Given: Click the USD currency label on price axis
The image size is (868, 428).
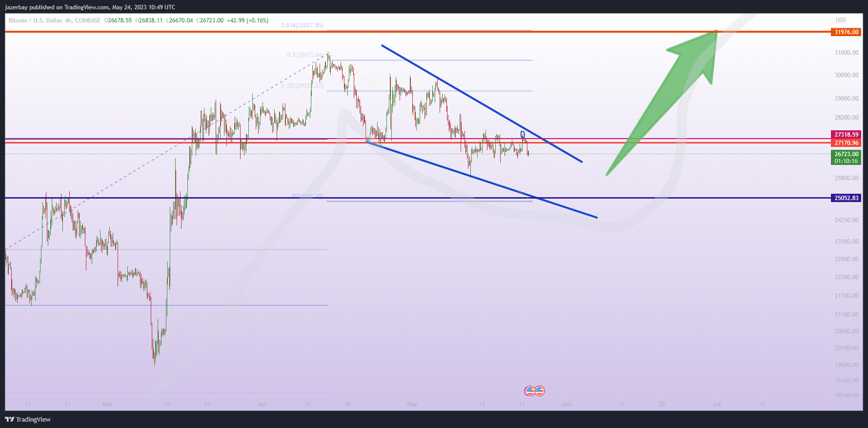Looking at the screenshot, I should [x=841, y=20].
